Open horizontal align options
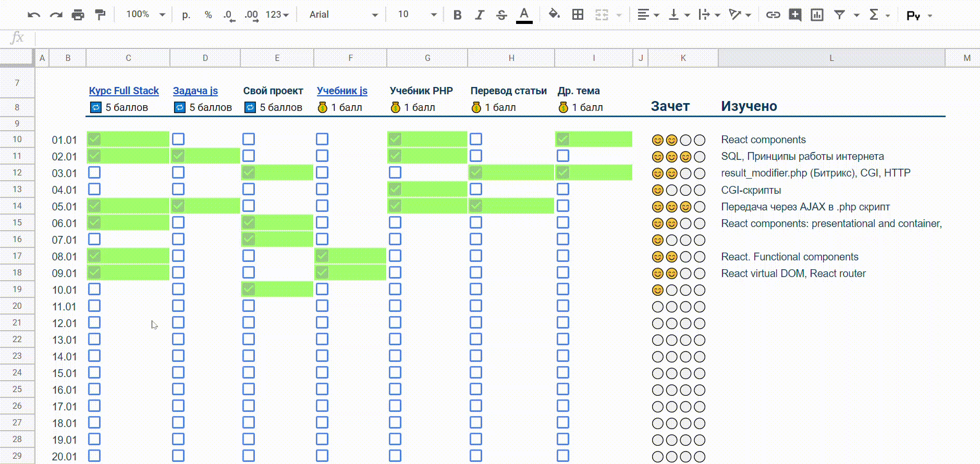 tap(648, 15)
